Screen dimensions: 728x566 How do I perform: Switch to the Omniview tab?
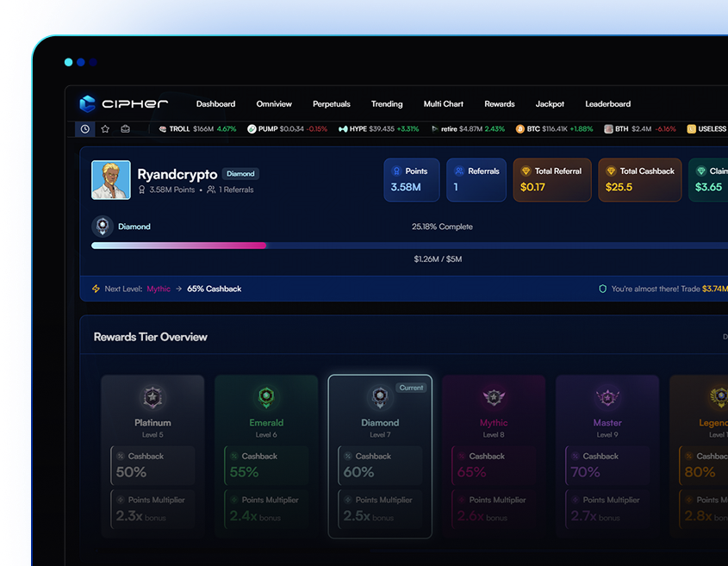[x=274, y=103]
